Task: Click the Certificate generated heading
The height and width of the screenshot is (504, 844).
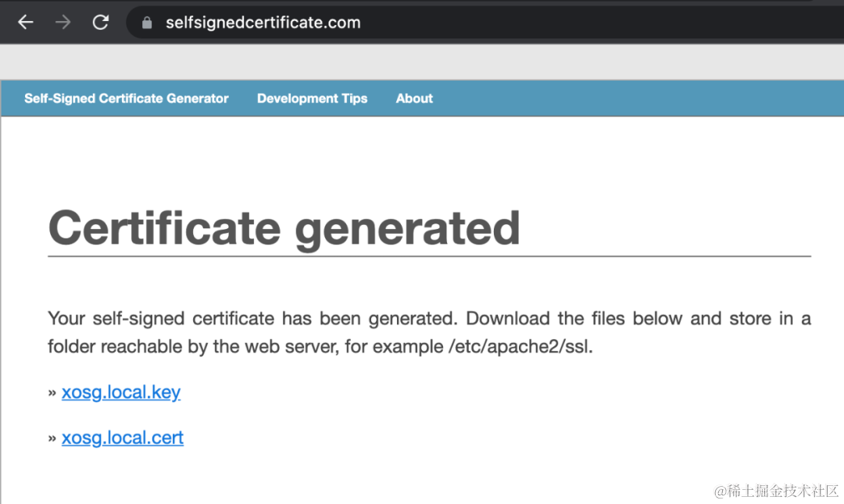Action: tap(284, 229)
